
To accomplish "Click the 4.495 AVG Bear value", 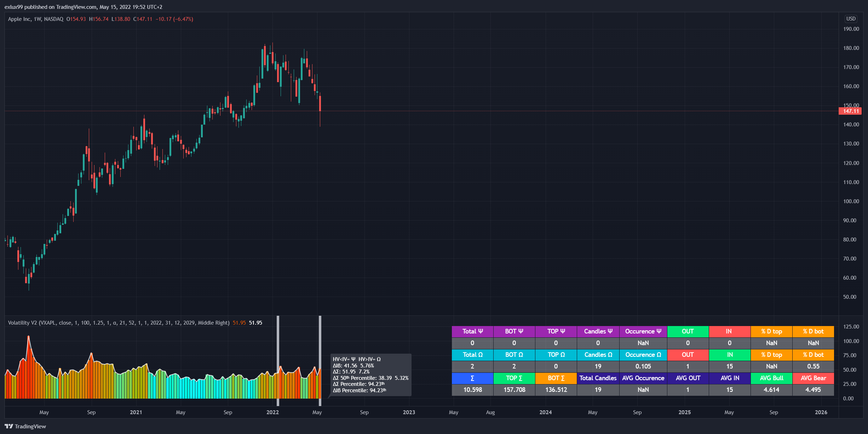I will (813, 390).
